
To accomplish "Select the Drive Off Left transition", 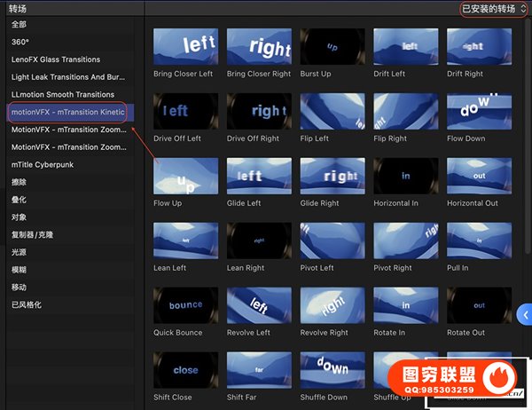I will point(186,112).
